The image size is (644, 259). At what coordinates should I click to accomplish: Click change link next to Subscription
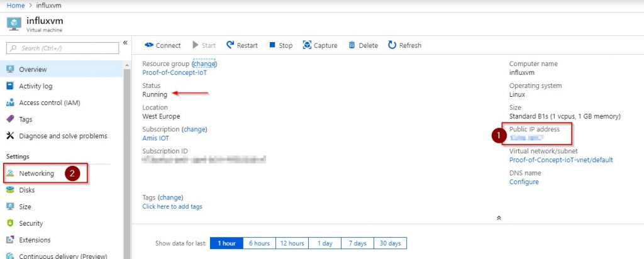click(194, 129)
